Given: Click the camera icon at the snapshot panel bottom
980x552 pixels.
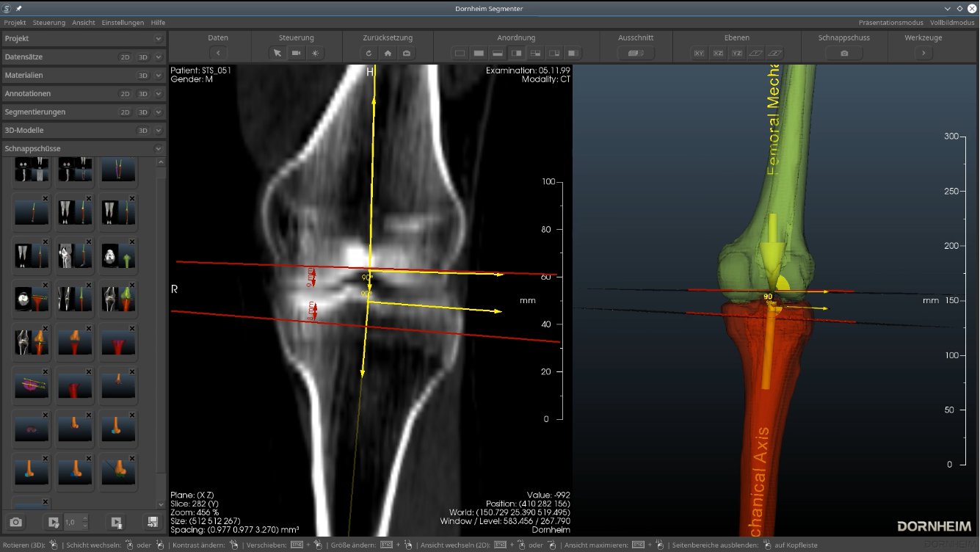Looking at the screenshot, I should [x=15, y=522].
